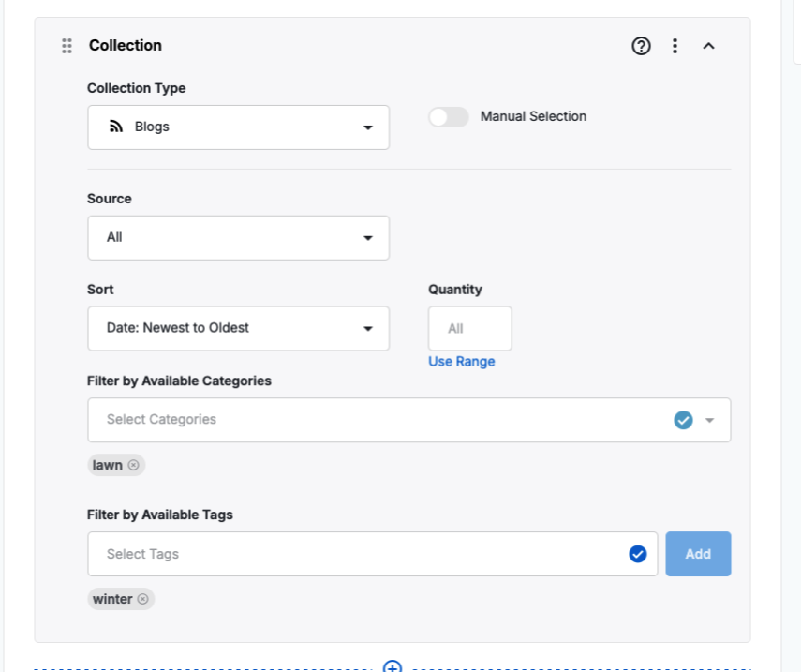This screenshot has height=672, width=801.
Task: Remove the winter tag chip
Action: [x=142, y=599]
